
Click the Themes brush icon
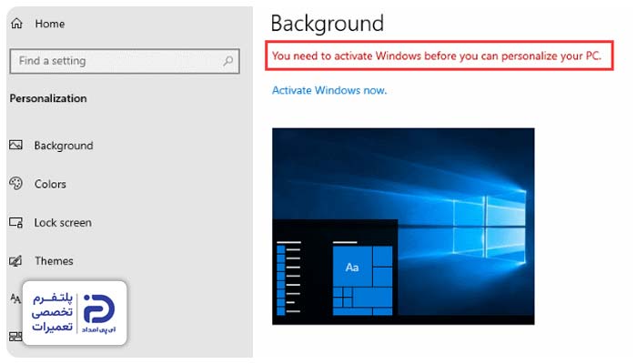coord(15,261)
